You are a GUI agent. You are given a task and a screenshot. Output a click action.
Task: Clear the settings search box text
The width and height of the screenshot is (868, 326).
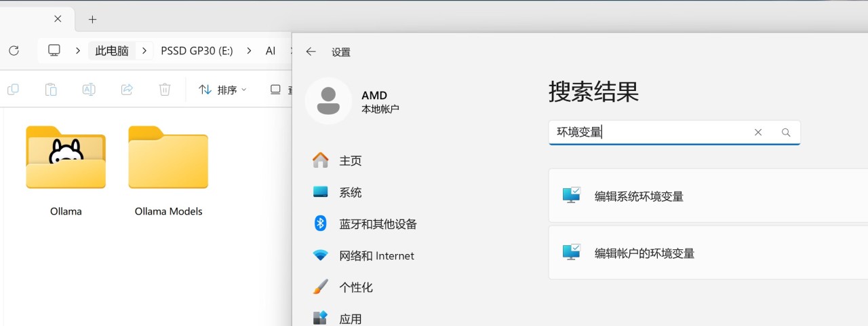click(x=758, y=132)
